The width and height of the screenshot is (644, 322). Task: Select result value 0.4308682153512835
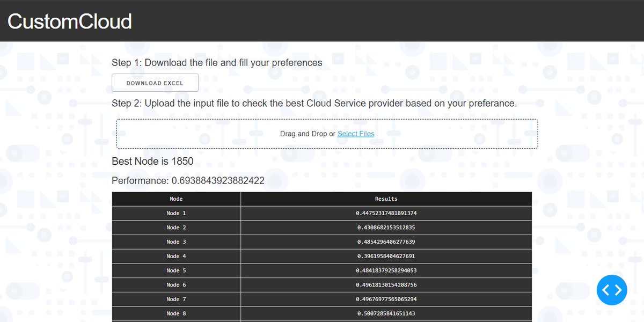tap(386, 228)
